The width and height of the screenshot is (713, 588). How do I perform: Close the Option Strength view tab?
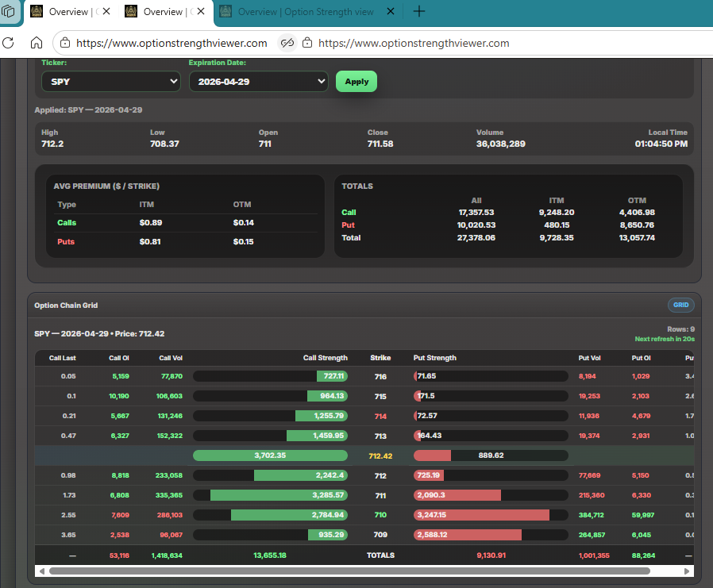point(390,11)
